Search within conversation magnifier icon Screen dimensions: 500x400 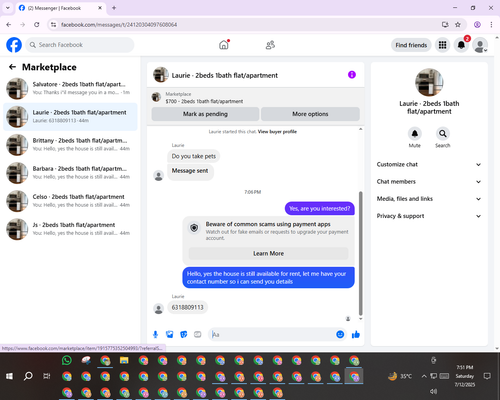[x=442, y=134]
